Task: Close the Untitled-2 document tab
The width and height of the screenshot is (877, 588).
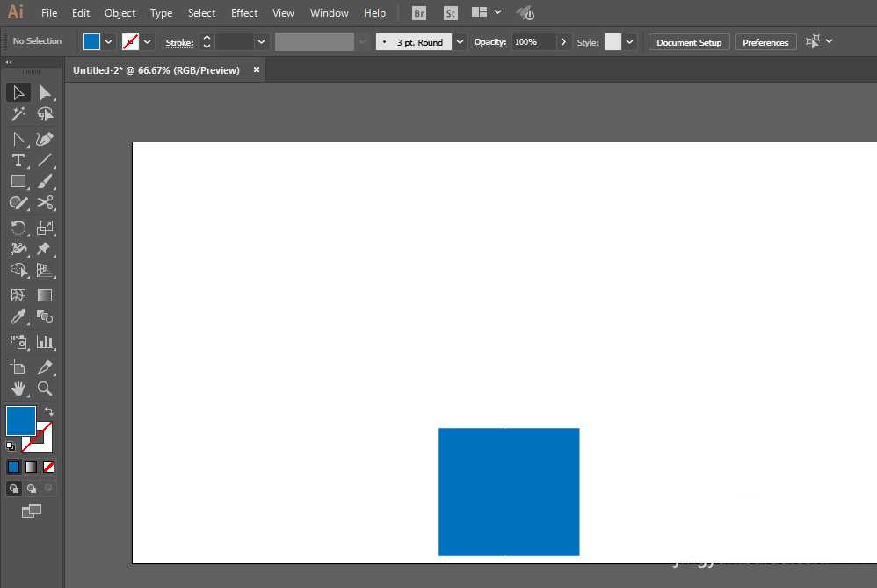Action: (257, 70)
